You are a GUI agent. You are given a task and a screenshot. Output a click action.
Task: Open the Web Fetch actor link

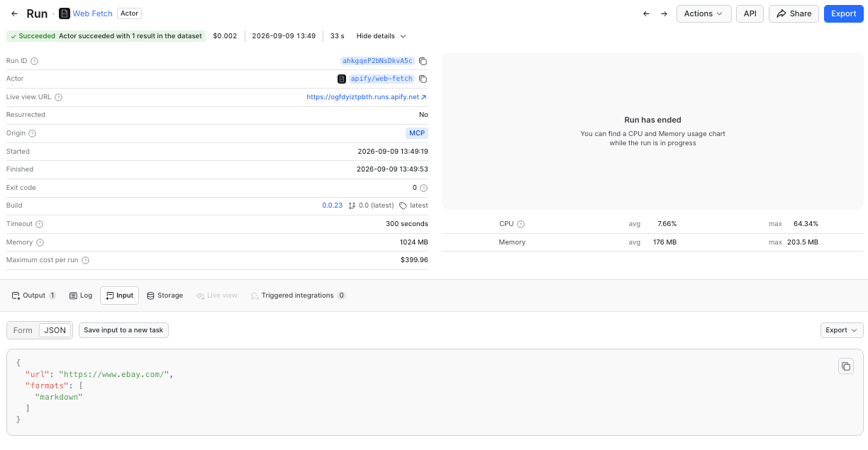(92, 13)
